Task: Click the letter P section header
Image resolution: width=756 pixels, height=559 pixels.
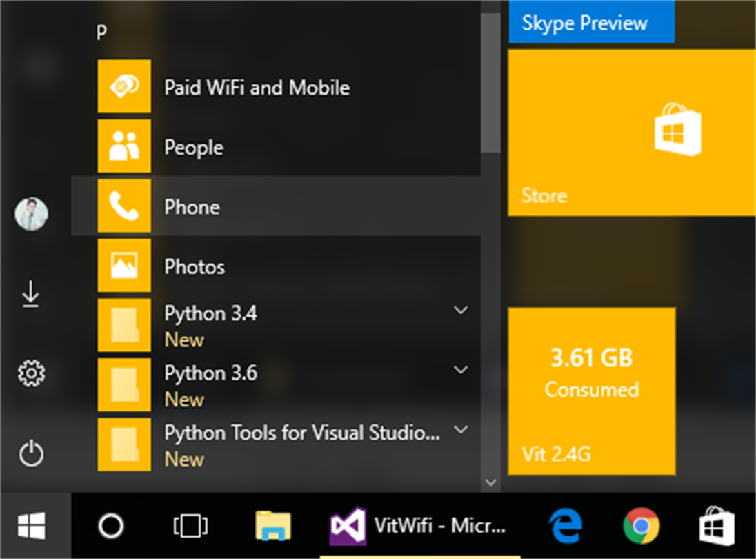Action: (101, 32)
